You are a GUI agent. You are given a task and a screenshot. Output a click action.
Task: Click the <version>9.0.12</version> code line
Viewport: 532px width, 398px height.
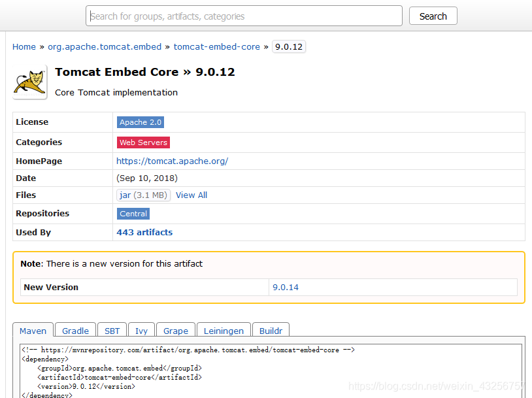coord(86,386)
